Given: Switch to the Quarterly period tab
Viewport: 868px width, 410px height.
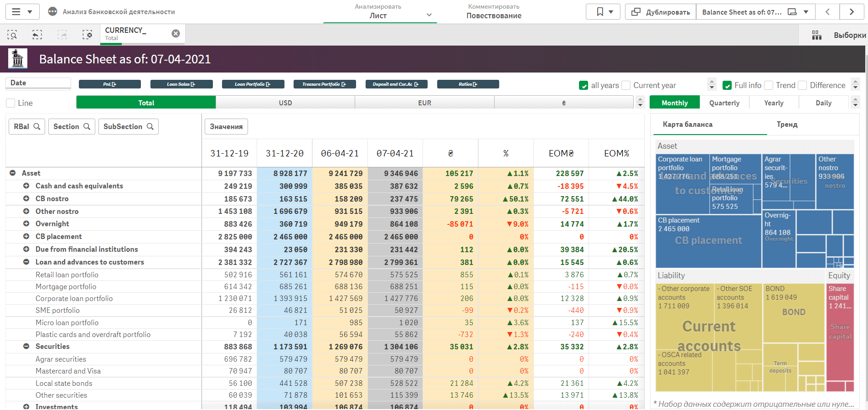Looking at the screenshot, I should tap(724, 103).
